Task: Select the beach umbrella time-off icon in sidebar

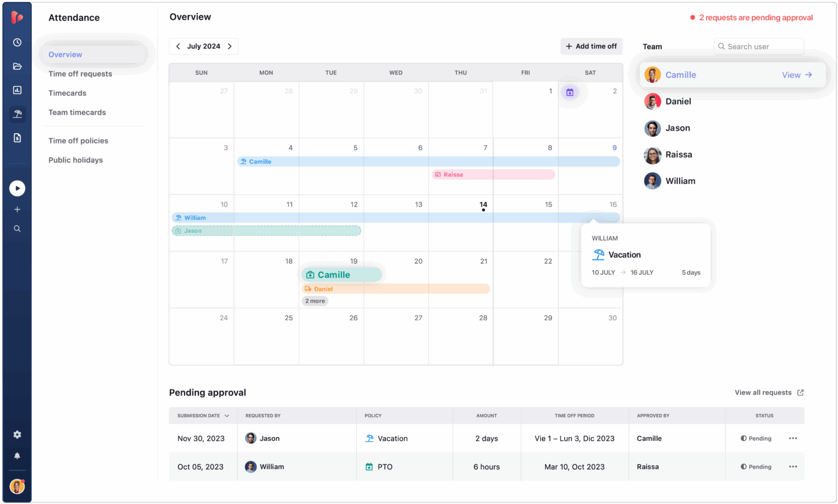Action: pos(17,114)
